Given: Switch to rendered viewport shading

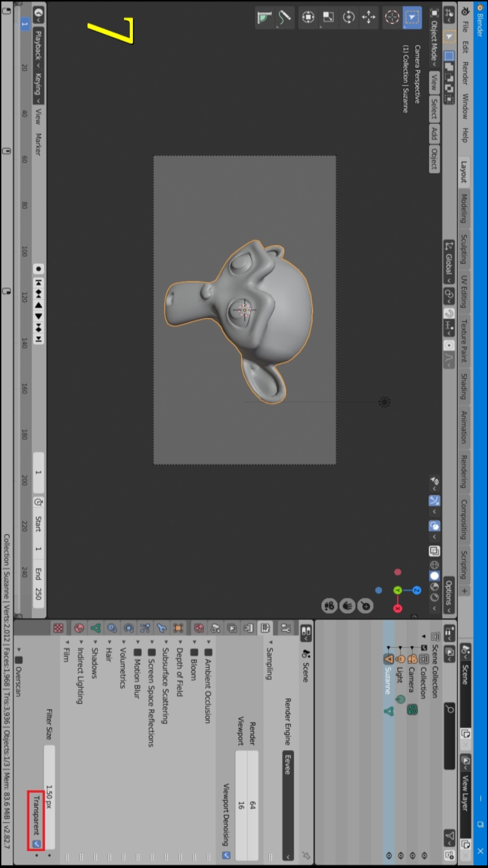Looking at the screenshot, I should [434, 597].
